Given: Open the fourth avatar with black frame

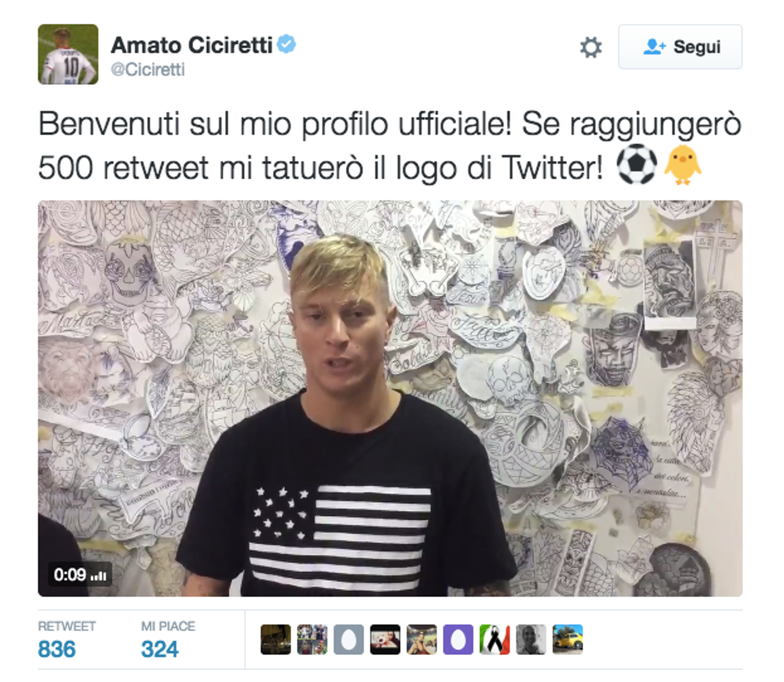Looking at the screenshot, I should pos(385,639).
